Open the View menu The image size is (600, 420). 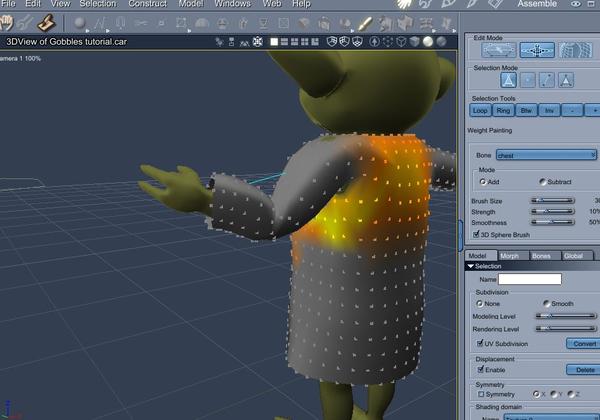tap(60, 4)
